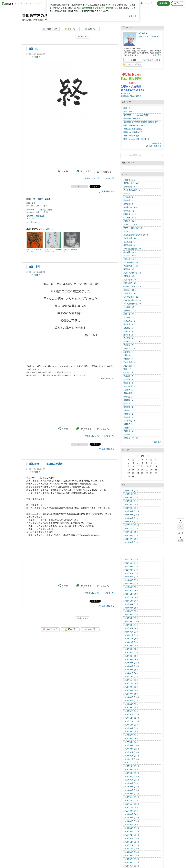Click the ログイン button

(178, 3)
